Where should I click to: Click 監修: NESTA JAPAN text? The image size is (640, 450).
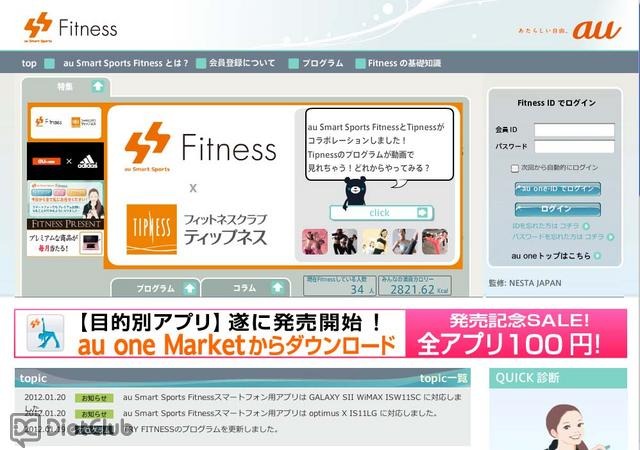click(x=525, y=283)
